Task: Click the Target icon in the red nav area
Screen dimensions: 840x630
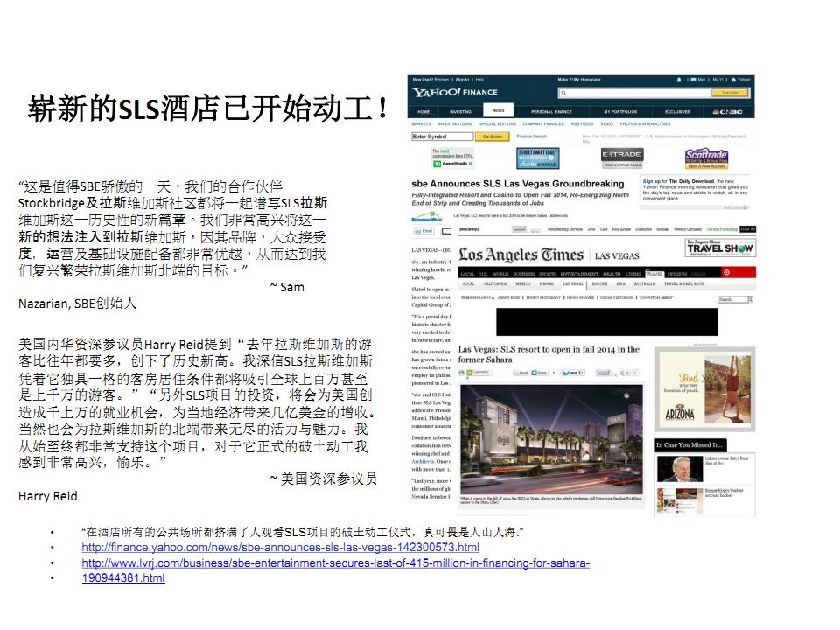Action: coord(726,273)
